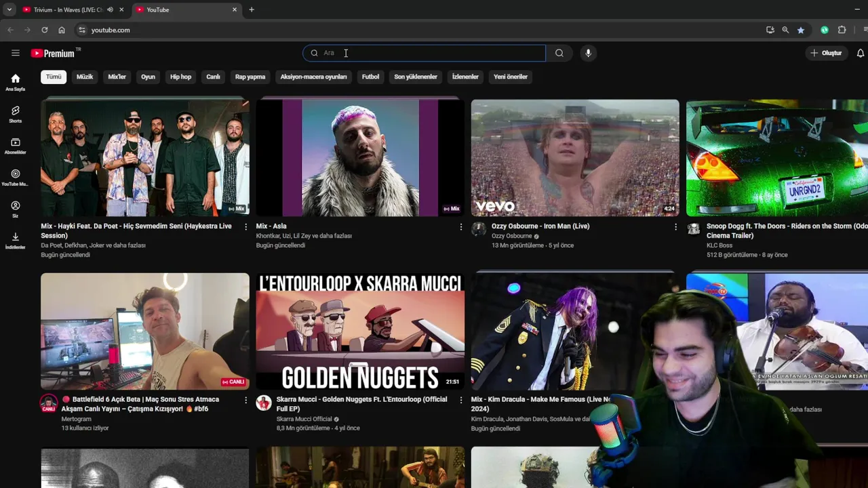Click the install/cast icon in address bar

point(770,30)
